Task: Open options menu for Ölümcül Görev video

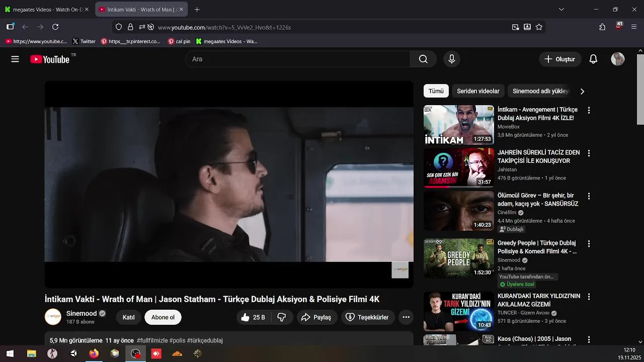Action: tap(589, 196)
